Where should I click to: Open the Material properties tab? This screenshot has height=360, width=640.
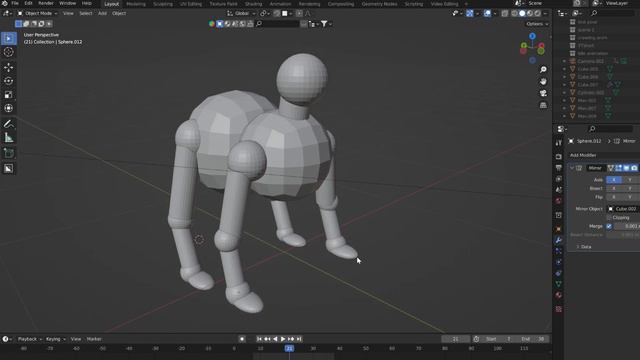[x=559, y=295]
